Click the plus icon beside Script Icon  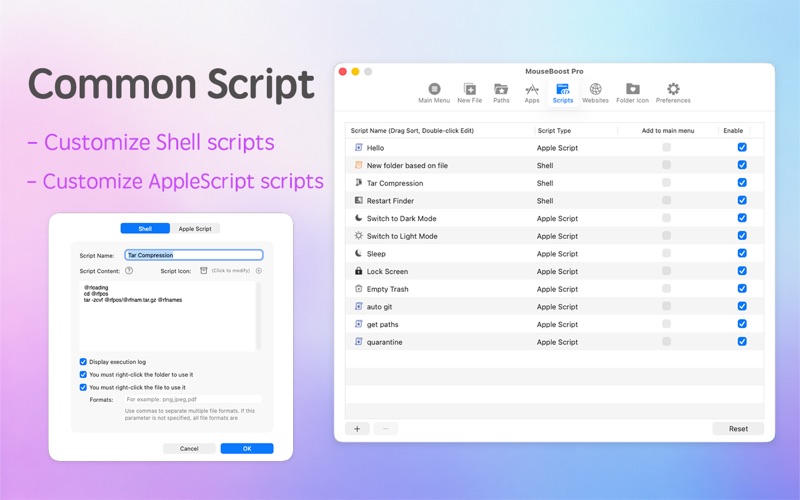[x=259, y=271]
